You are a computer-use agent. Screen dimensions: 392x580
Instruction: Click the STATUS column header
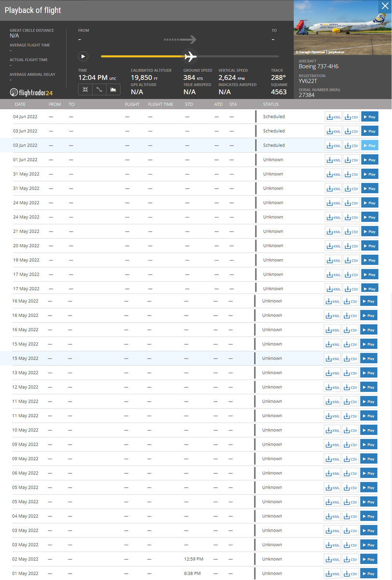click(x=271, y=104)
